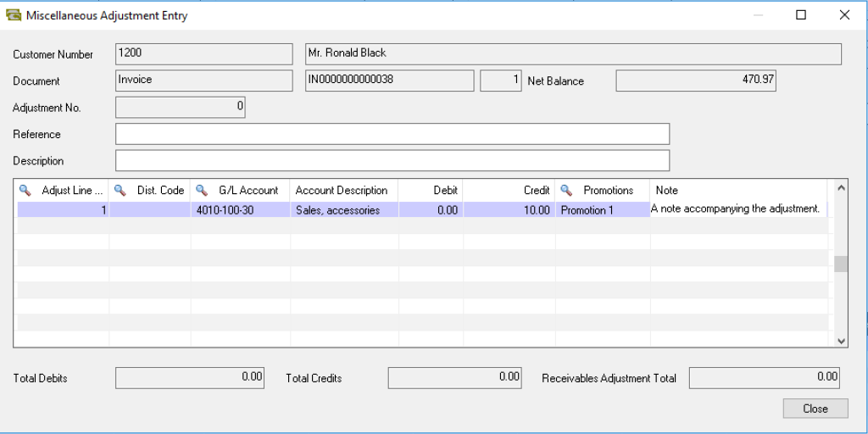Click the Dist. Code finder magnifier icon

120,191
